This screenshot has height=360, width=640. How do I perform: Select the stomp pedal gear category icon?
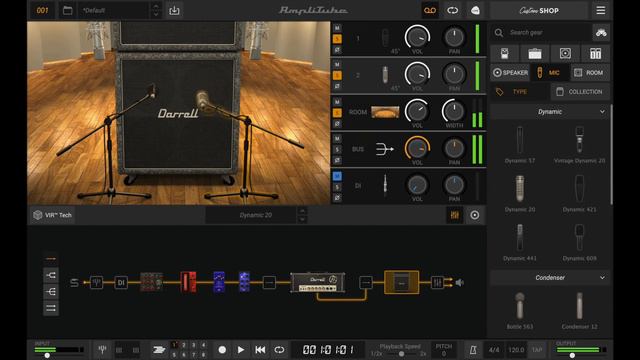coord(504,53)
